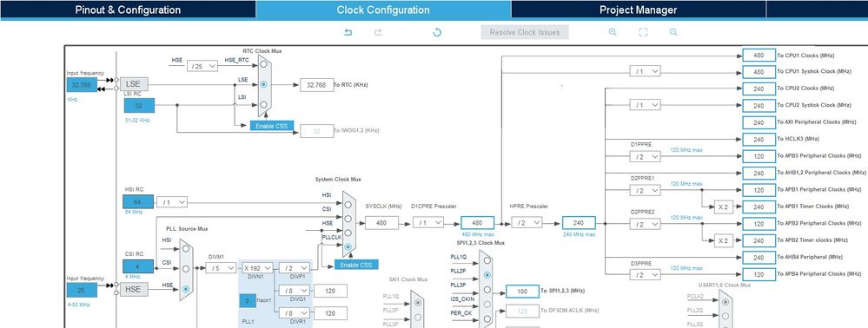Image resolution: width=868 pixels, height=328 pixels.
Task: Click Enable CSS under System Clock Mux
Action: 356,265
